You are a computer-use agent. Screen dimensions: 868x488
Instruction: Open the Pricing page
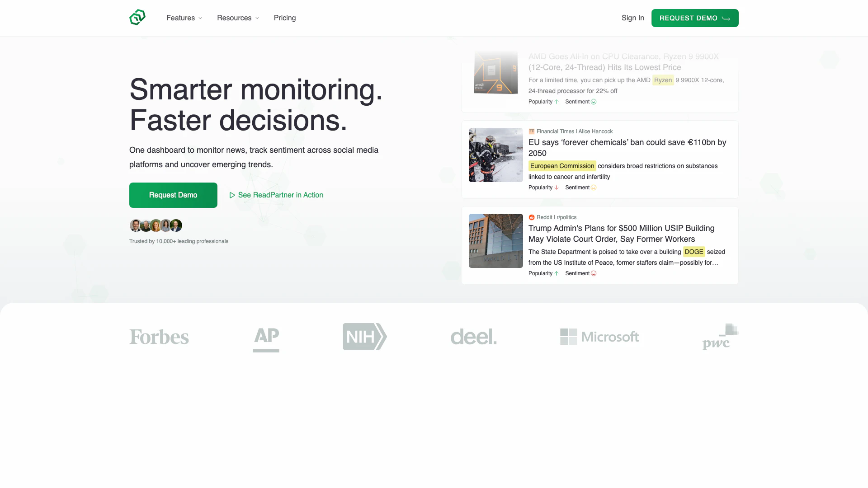(285, 18)
